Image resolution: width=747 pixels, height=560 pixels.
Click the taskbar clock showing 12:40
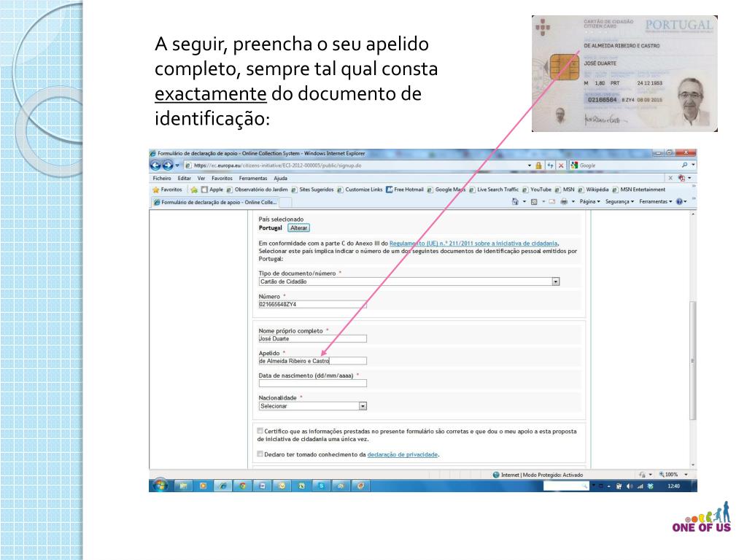[x=673, y=486]
